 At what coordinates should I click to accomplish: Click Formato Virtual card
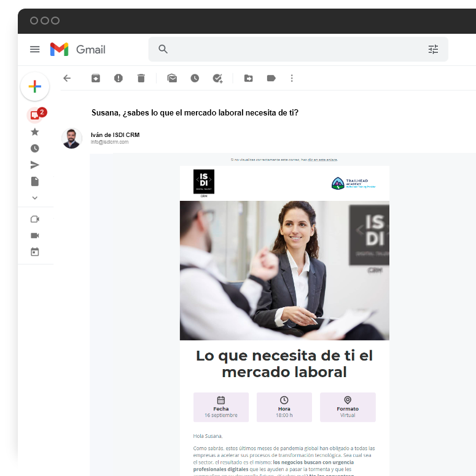[x=348, y=407]
